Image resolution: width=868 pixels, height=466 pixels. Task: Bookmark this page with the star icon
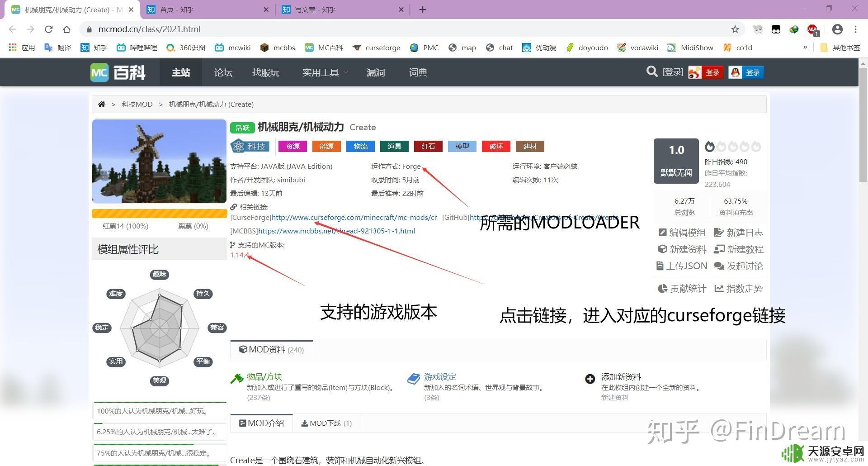click(735, 29)
